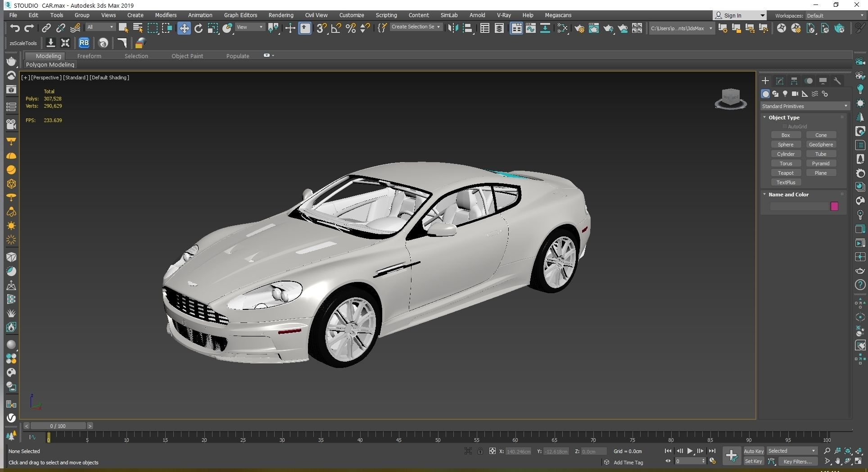
Task: Click the RB toolbar icon
Action: pyautogui.click(x=84, y=43)
